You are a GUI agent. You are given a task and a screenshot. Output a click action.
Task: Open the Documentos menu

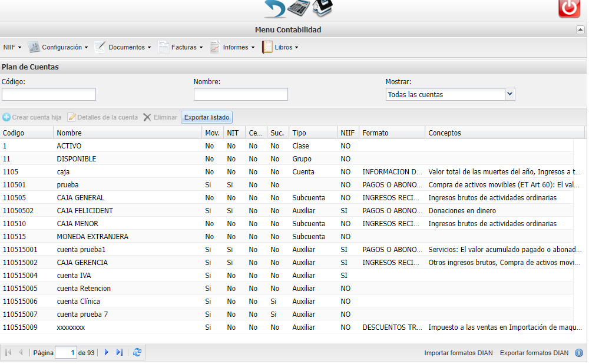pos(123,47)
